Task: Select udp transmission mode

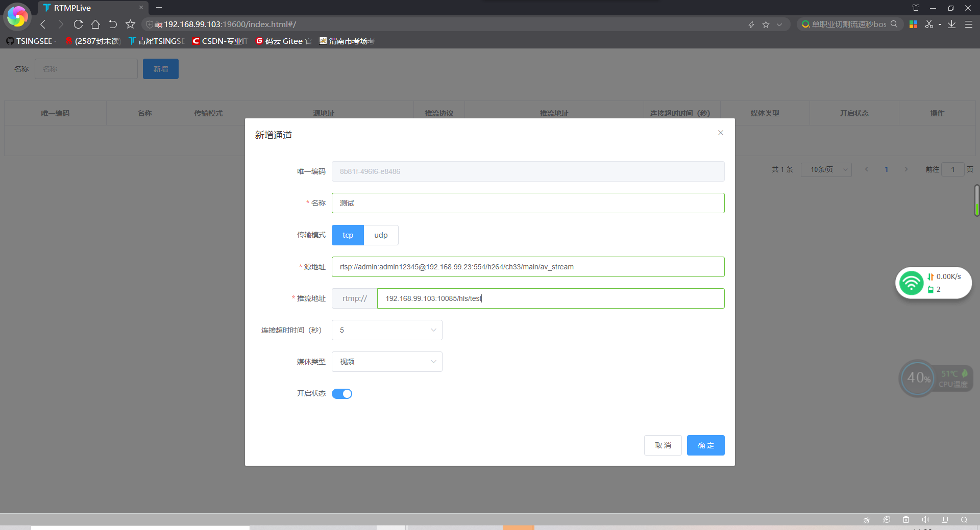Action: [381, 235]
